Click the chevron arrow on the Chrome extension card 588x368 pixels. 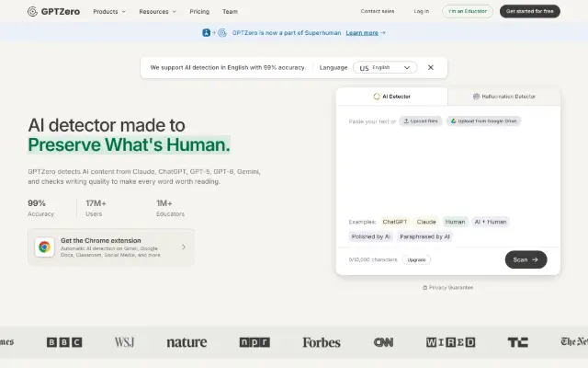tap(184, 247)
